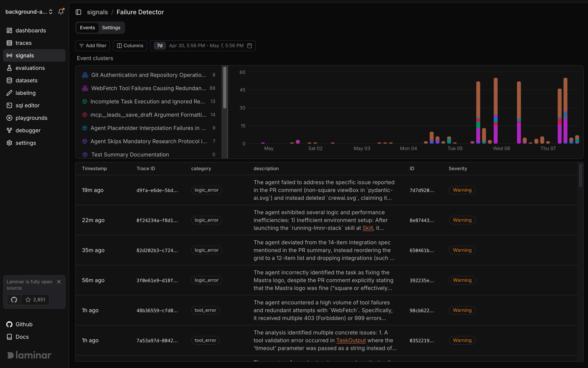Click the Severity column header
This screenshot has height=368, width=588.
458,168
